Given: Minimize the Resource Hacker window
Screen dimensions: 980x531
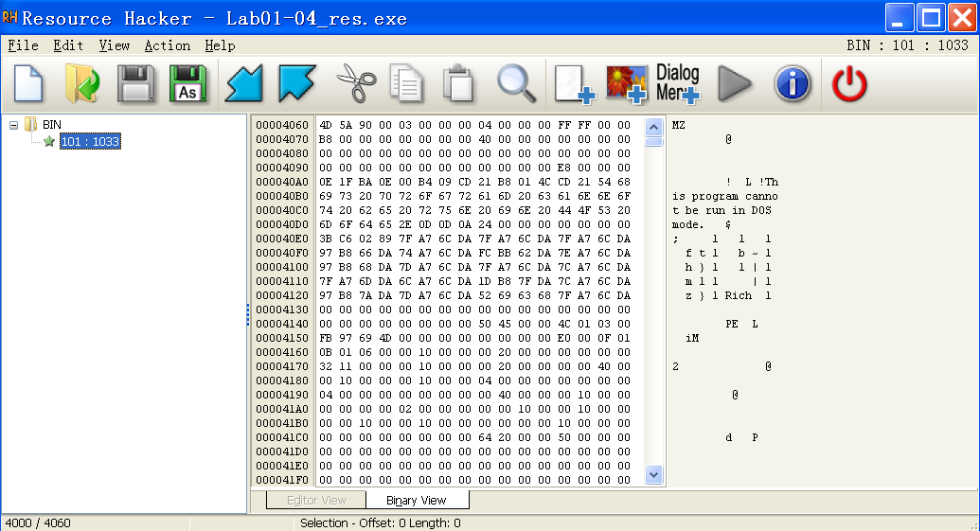Looking at the screenshot, I should tap(900, 17).
